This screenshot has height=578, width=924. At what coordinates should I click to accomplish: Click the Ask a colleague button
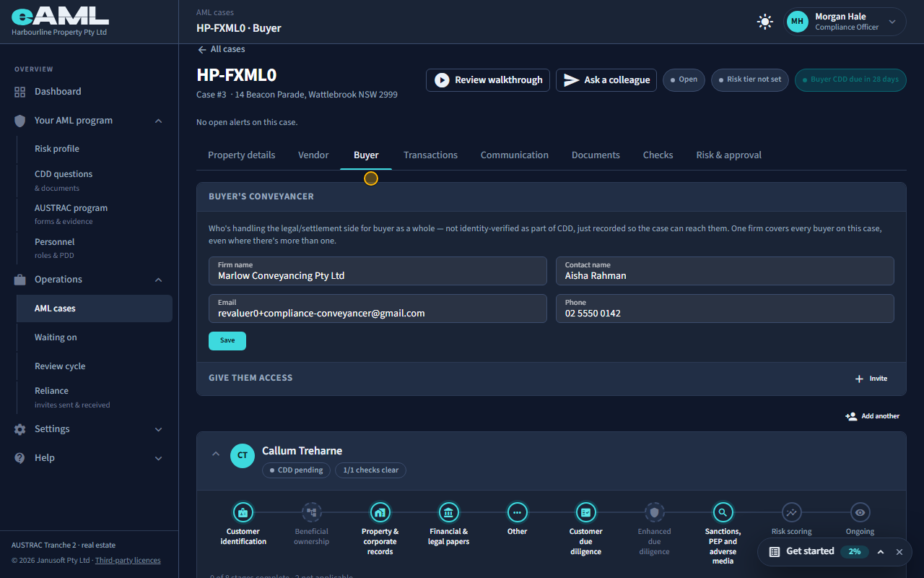606,80
